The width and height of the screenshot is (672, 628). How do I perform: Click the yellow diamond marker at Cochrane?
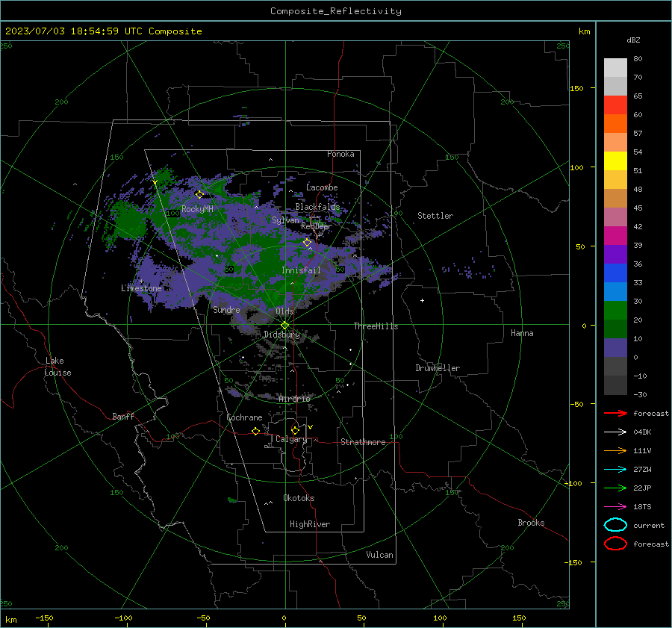click(256, 431)
